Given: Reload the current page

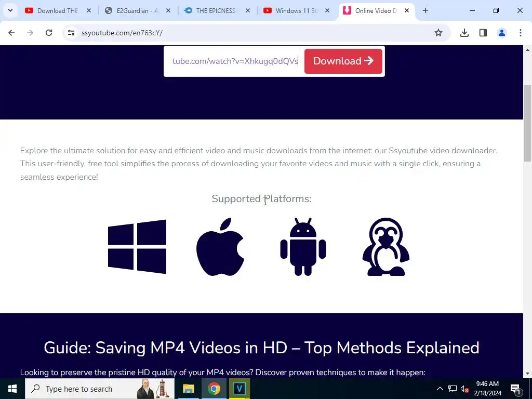Looking at the screenshot, I should click(49, 33).
